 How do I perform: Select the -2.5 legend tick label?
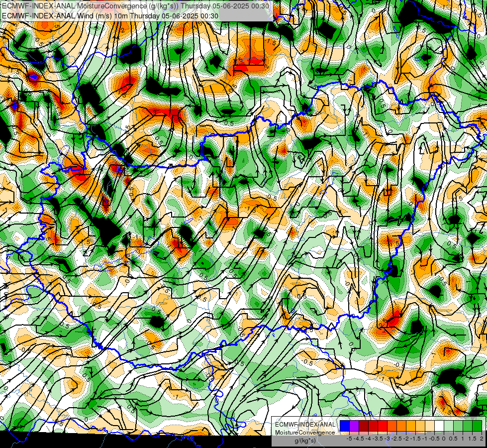click(396, 439)
